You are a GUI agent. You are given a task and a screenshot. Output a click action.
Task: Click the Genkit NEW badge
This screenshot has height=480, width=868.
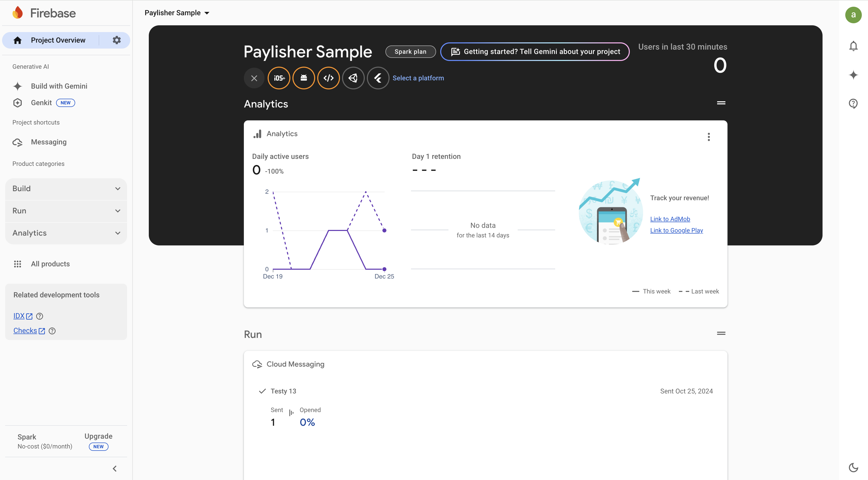[65, 103]
